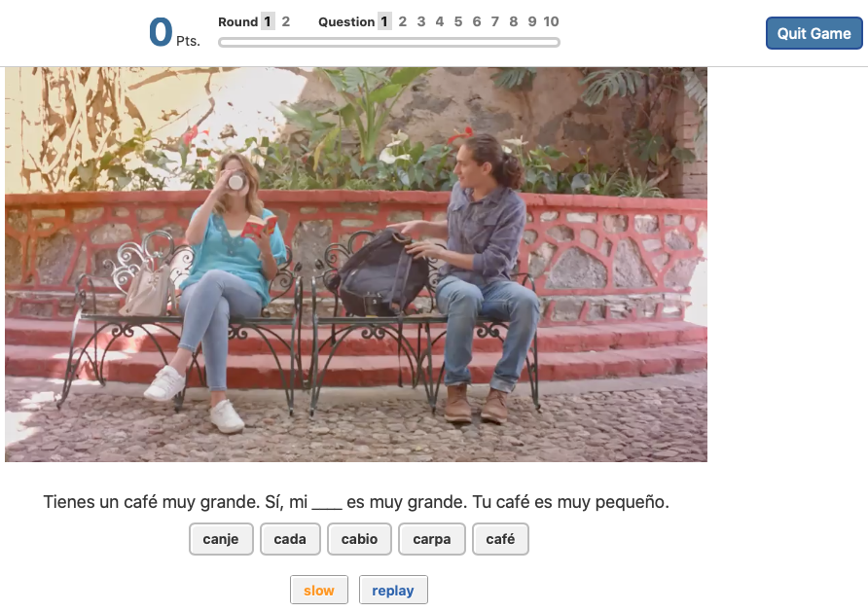The height and width of the screenshot is (612, 868).
Task: Select the answer option "café"
Action: 500,539
